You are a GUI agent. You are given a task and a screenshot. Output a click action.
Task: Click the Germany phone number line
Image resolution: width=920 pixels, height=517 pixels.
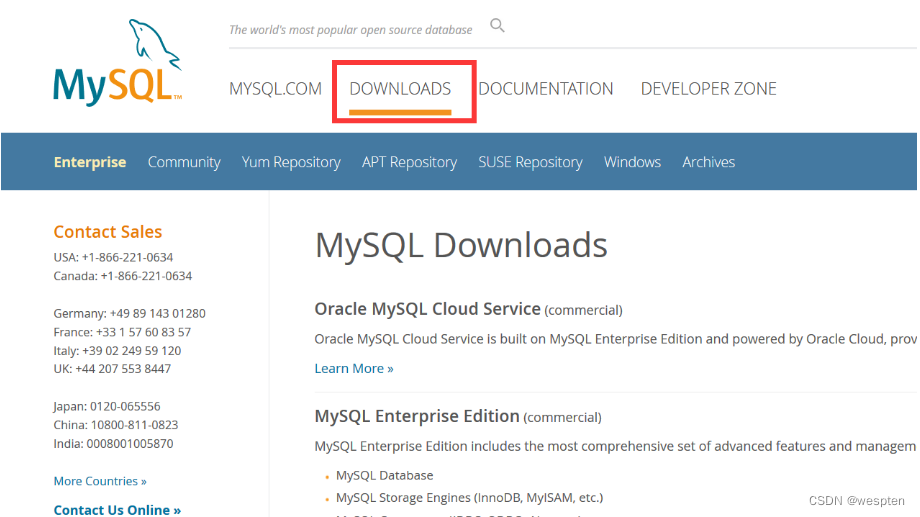click(130, 313)
